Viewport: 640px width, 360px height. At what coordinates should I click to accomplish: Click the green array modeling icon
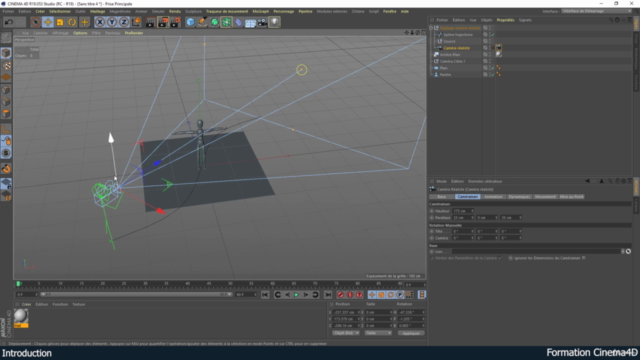(x=226, y=22)
